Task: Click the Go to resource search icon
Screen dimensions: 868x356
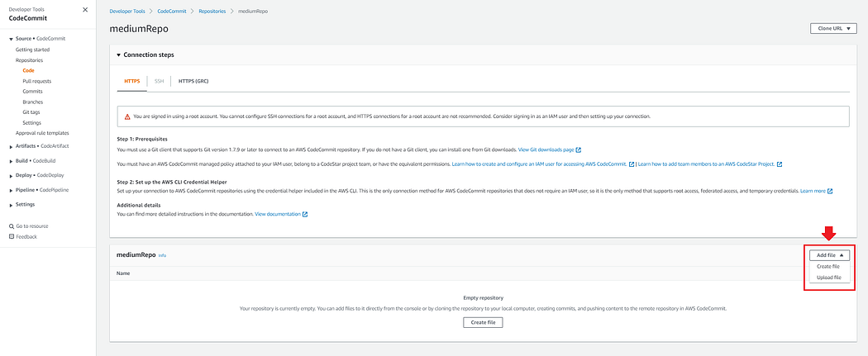Action: [x=11, y=226]
